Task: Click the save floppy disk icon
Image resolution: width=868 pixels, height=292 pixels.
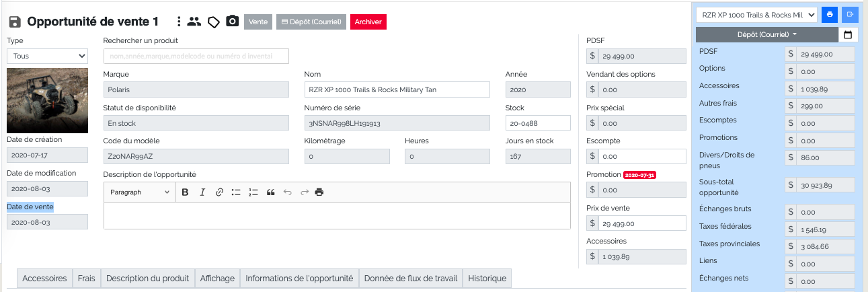Action: pyautogui.click(x=15, y=22)
